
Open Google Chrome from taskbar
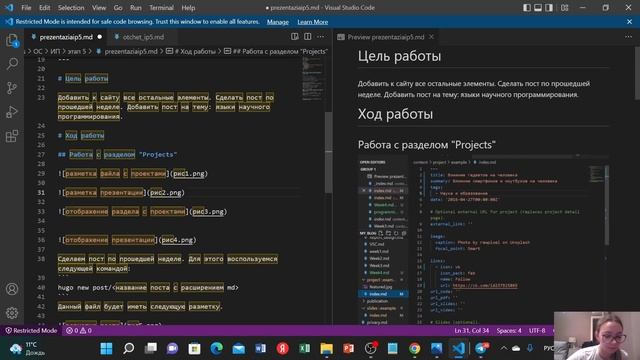[415, 349]
